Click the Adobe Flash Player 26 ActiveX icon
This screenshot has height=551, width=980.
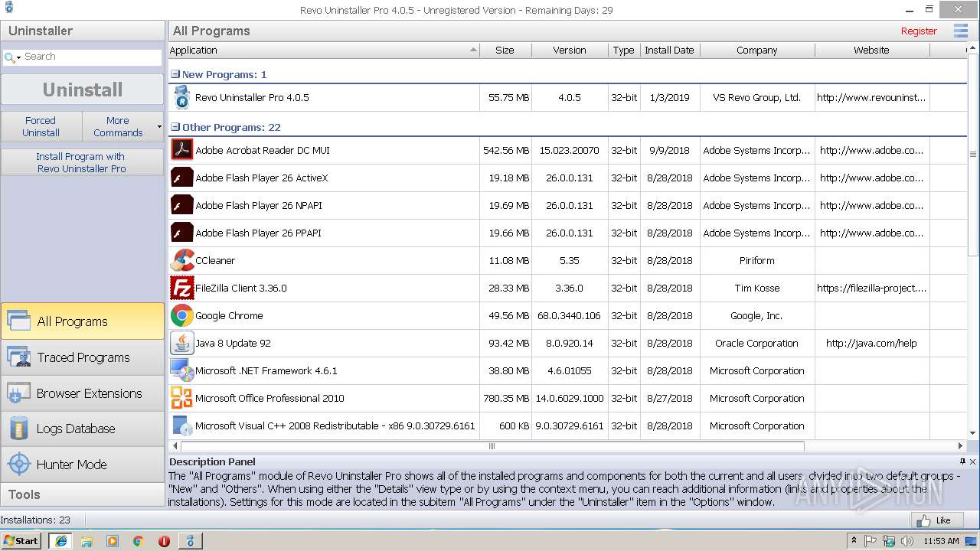(x=181, y=177)
